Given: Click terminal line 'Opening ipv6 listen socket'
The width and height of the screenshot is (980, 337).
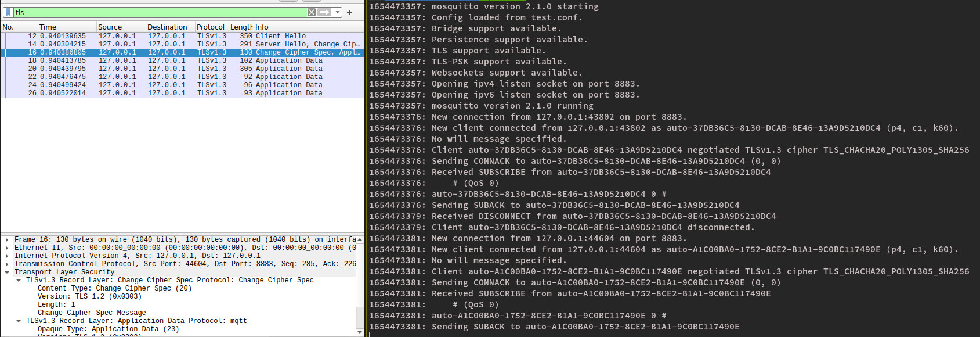Looking at the screenshot, I should [x=504, y=95].
